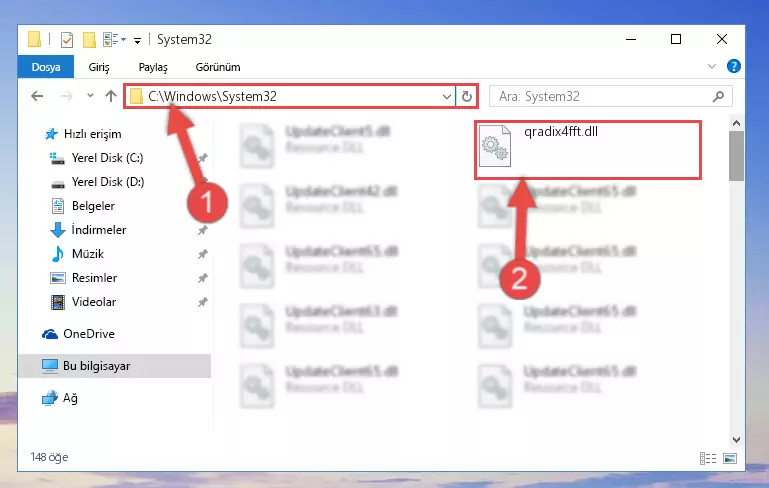Switch to details view layout icon
Screen dimensions: 769x488
pyautogui.click(x=708, y=459)
